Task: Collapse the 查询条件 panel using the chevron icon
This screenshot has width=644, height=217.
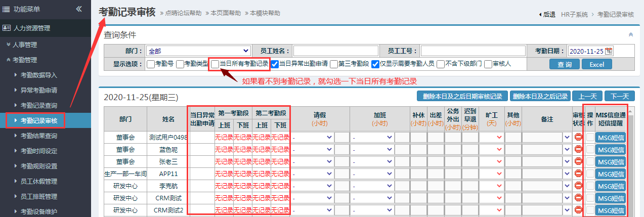Action: tap(630, 35)
